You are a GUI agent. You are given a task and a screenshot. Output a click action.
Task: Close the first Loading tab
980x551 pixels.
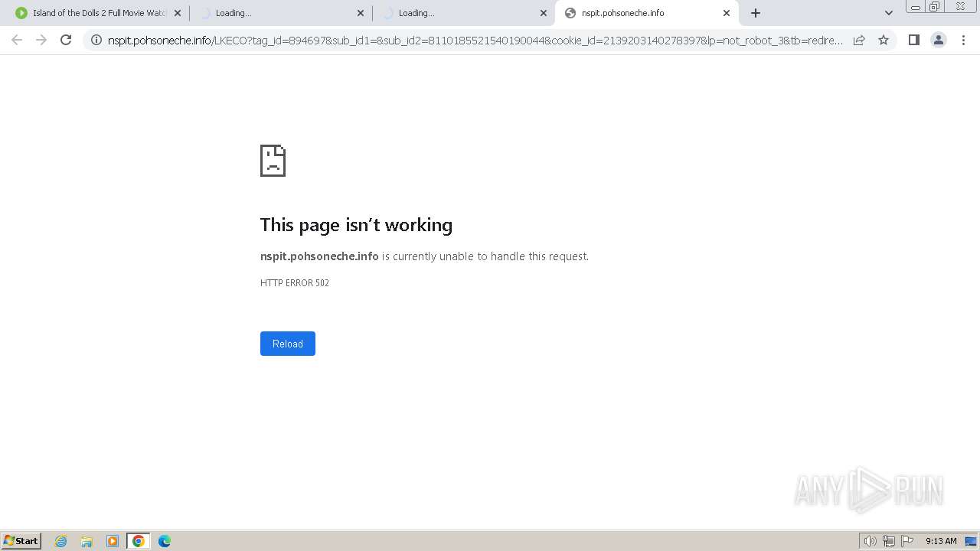361,13
